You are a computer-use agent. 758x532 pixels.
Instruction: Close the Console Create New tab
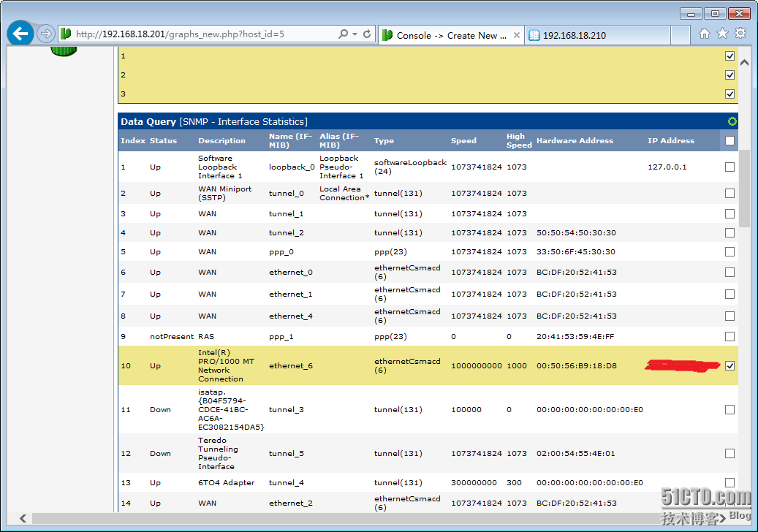tap(516, 35)
